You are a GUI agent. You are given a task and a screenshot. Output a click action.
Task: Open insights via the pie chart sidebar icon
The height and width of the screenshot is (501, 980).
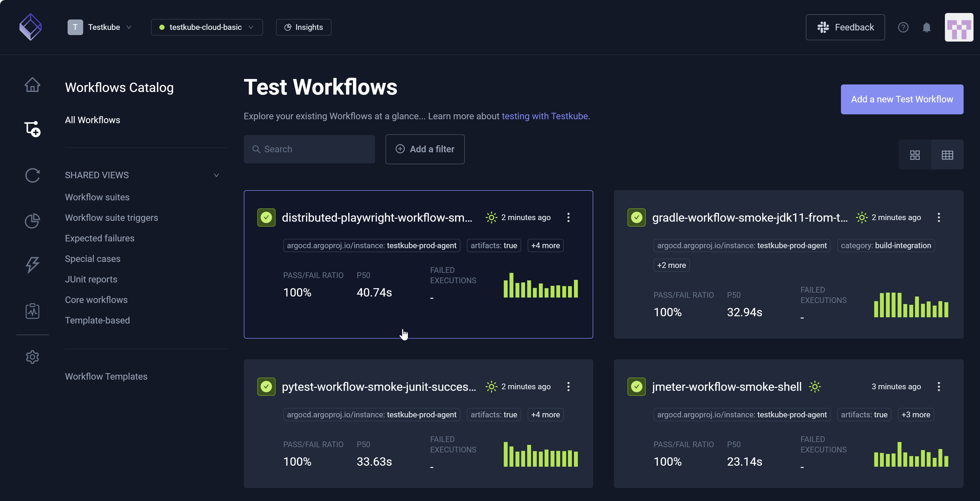coord(32,221)
